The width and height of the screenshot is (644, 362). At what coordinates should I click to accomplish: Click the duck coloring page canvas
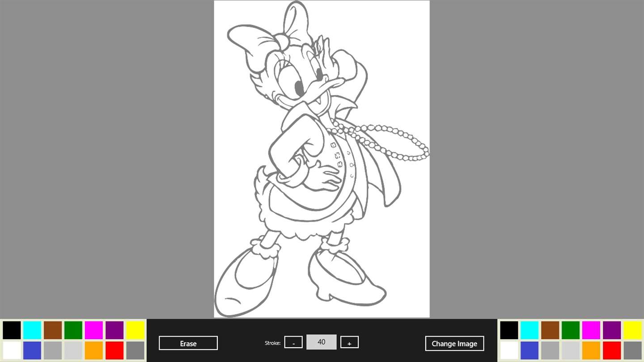pos(322,159)
